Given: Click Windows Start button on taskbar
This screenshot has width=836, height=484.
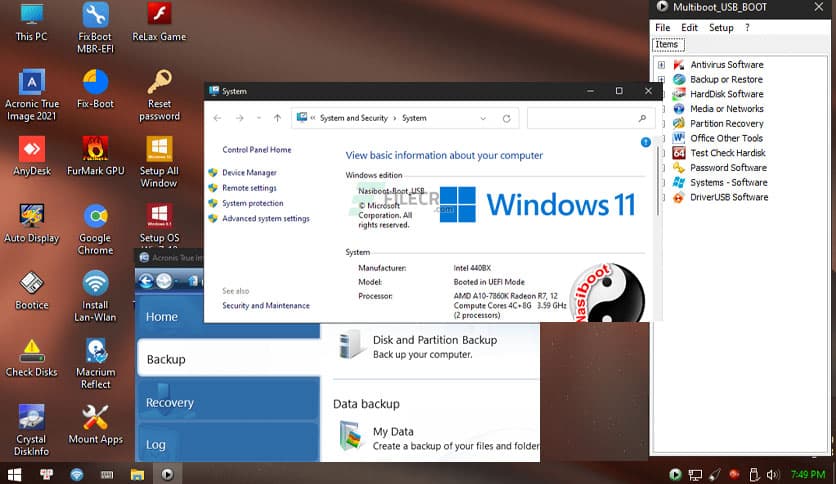Looking at the screenshot, I should pyautogui.click(x=14, y=474).
